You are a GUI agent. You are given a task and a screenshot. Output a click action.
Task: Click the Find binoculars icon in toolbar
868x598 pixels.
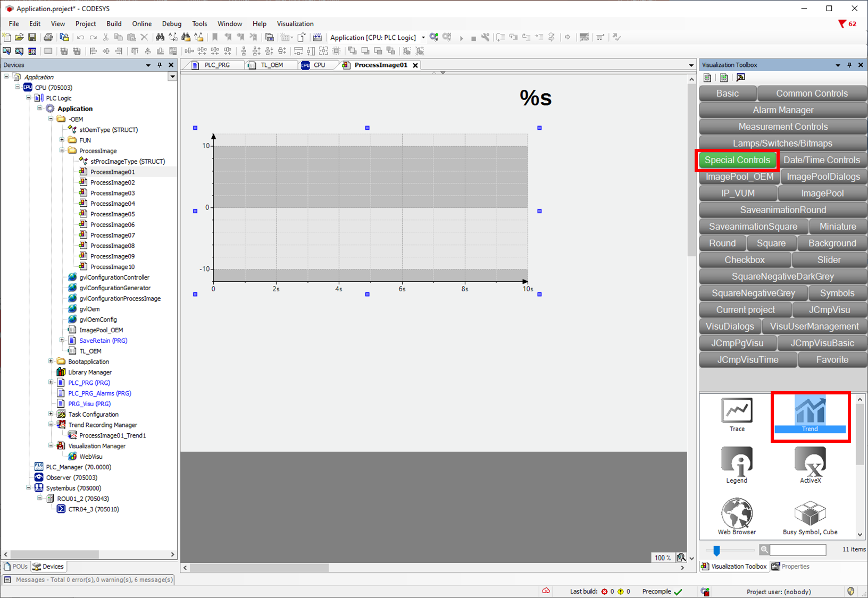pos(160,37)
